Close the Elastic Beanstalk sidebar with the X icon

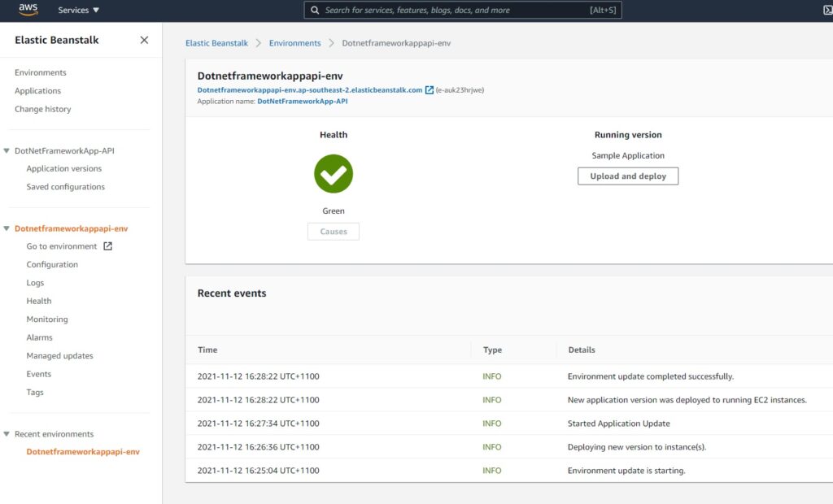[144, 39]
